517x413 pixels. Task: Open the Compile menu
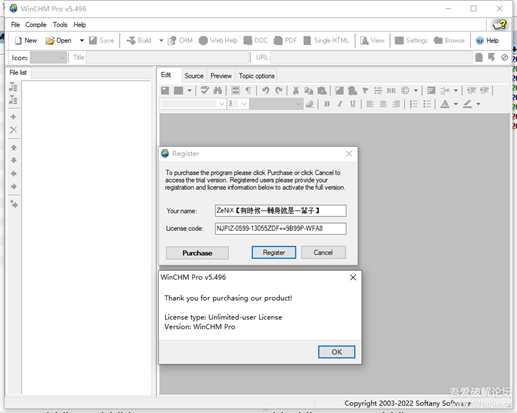pyautogui.click(x=36, y=25)
